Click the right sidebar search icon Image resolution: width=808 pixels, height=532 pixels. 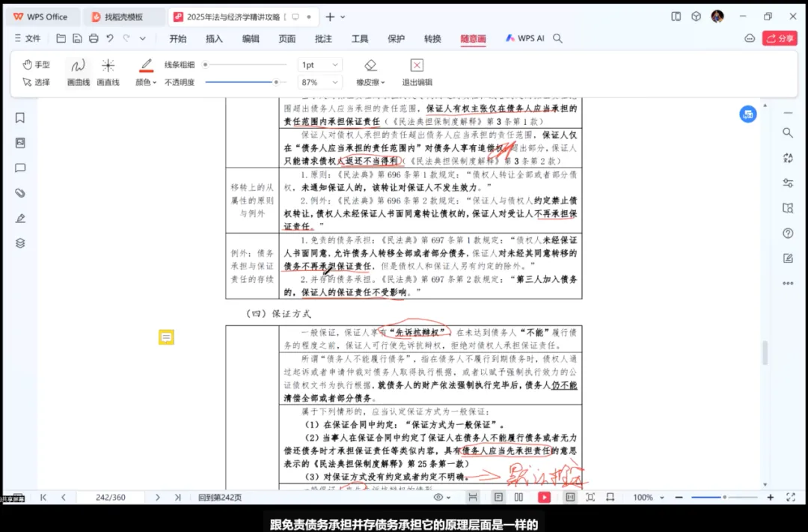788,133
